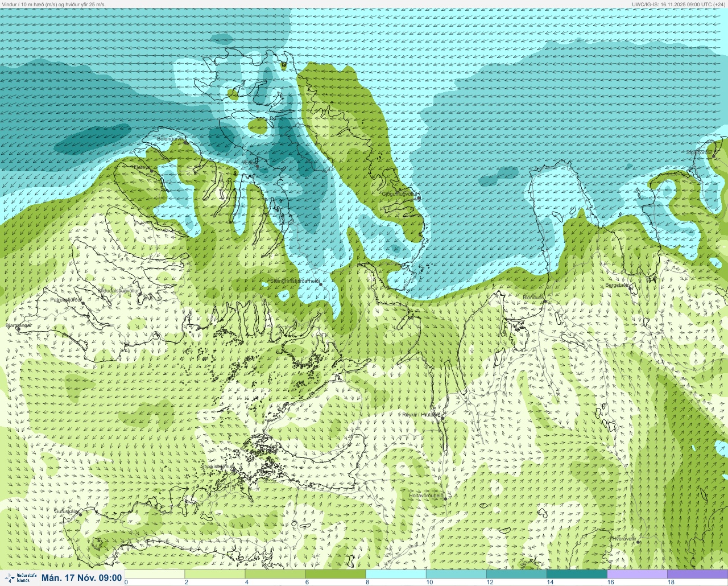728x586 pixels.
Task: Click the Mán. 17 Nóv. 09:00 timestamp
Action: tap(82, 578)
